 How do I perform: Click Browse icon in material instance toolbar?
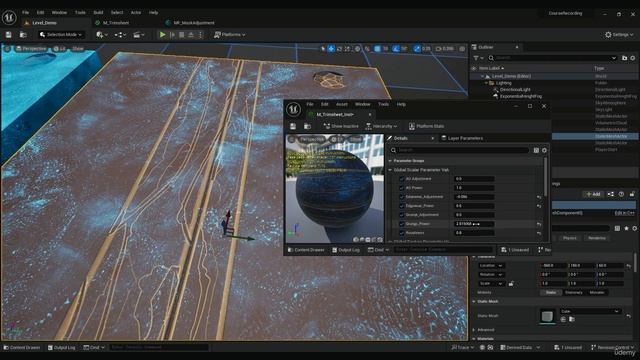[307, 126]
